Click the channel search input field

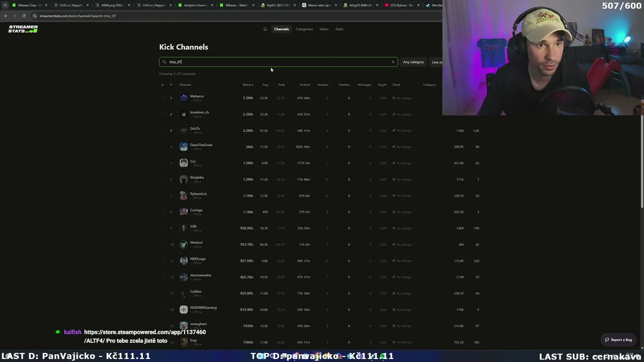coord(278,62)
